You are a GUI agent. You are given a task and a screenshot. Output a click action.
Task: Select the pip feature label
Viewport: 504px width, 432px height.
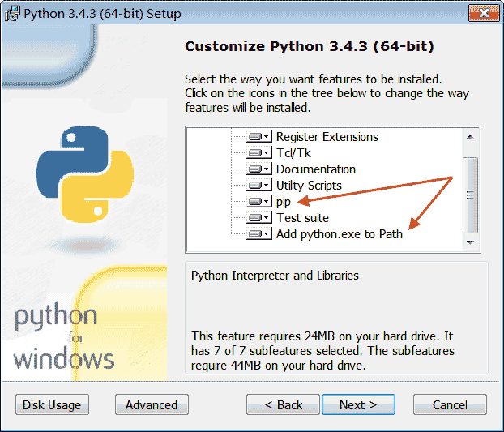pyautogui.click(x=283, y=202)
